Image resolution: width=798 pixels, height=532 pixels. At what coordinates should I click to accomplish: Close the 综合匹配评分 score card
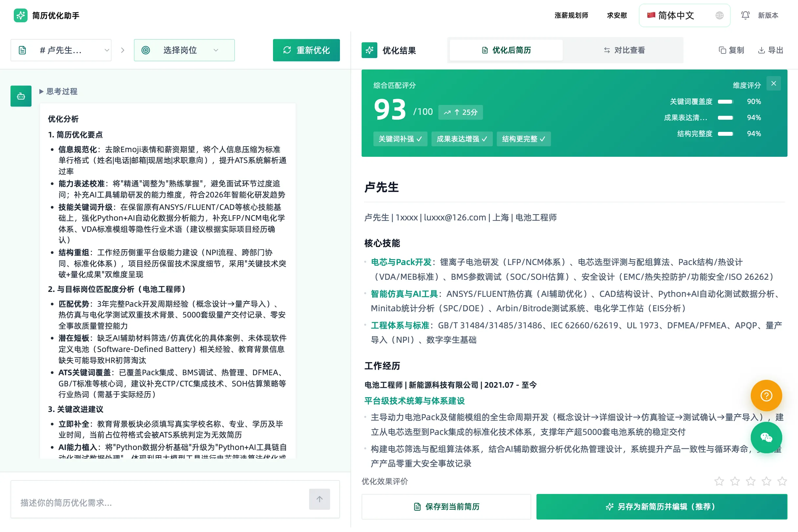point(774,83)
